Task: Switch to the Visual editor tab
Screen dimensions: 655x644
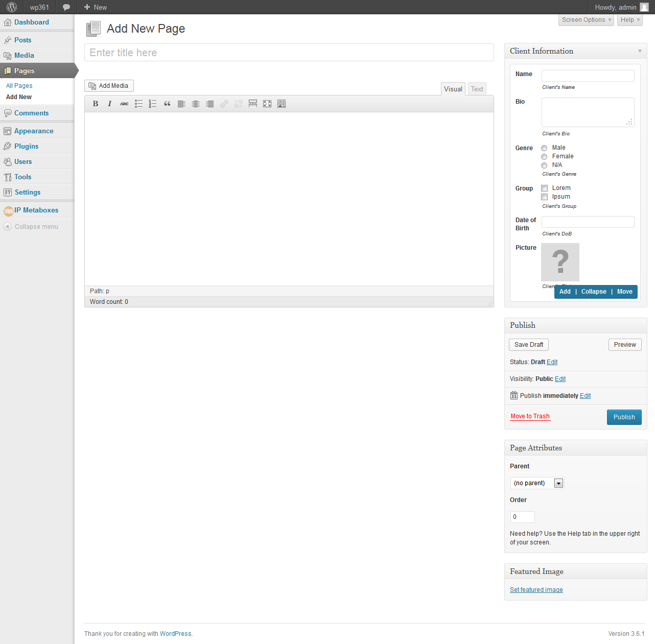Action: coord(453,89)
